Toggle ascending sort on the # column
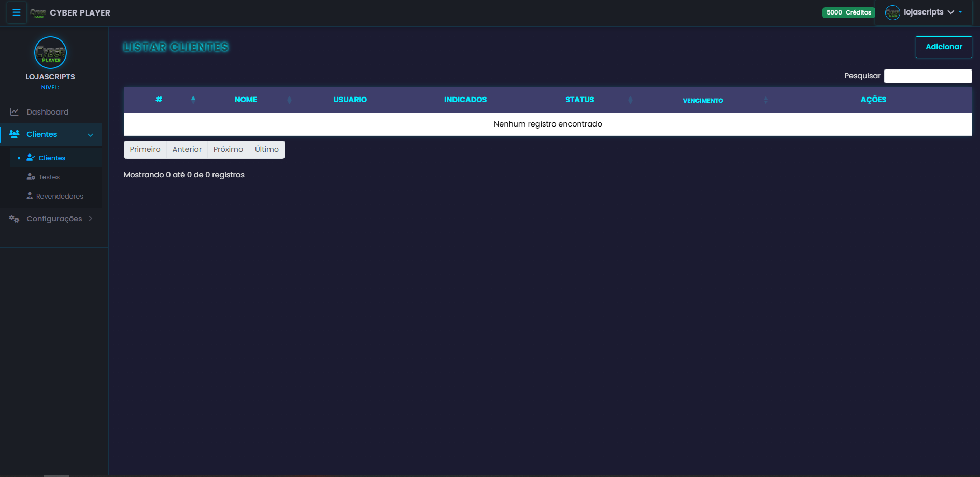 (x=194, y=99)
